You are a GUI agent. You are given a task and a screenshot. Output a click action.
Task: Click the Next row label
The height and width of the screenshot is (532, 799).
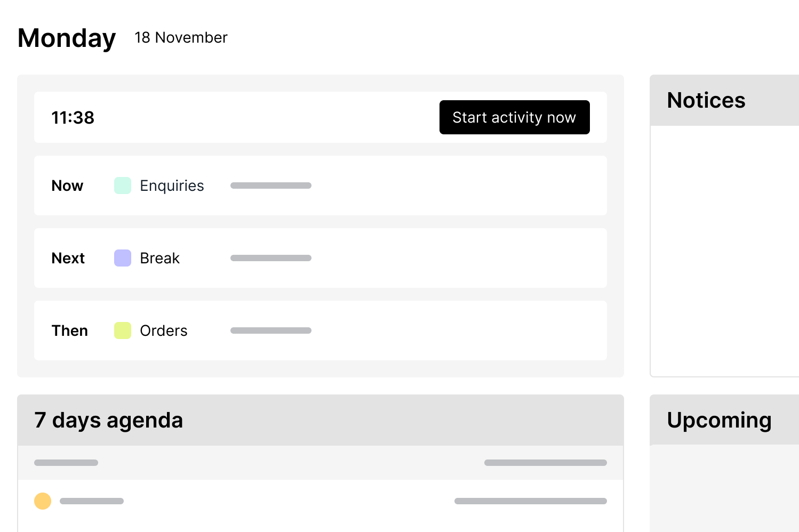coord(68,258)
